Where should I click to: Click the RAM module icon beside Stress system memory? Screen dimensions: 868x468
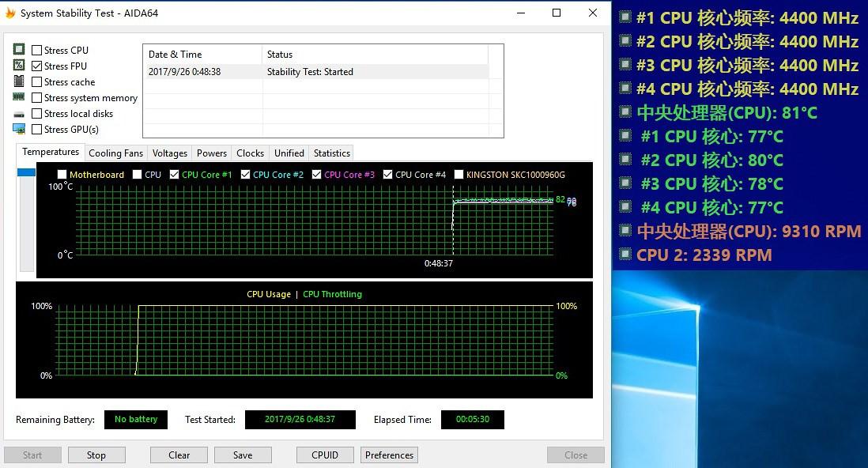[x=18, y=97]
